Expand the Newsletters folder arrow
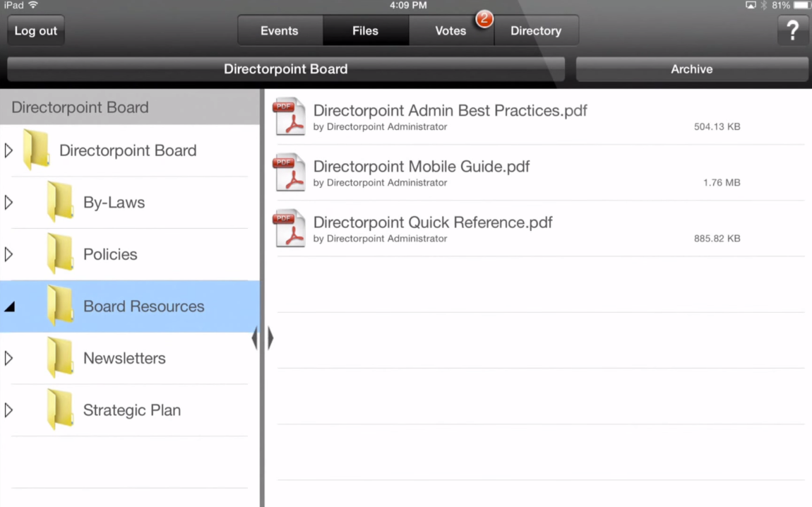Viewport: 812px width, 507px height. (x=8, y=358)
